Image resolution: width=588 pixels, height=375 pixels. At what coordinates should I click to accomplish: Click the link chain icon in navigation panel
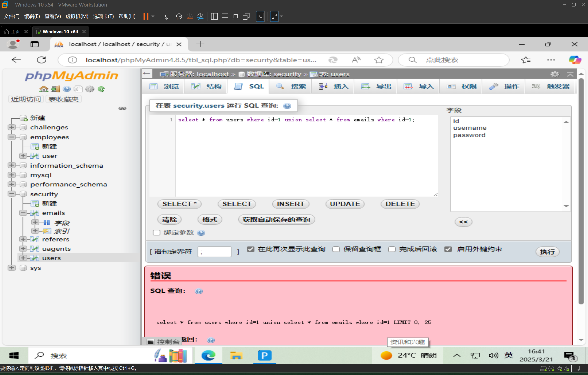122,108
